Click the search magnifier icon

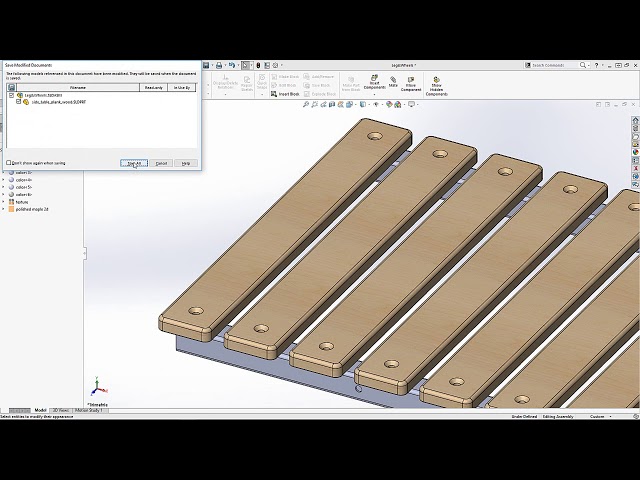click(583, 65)
